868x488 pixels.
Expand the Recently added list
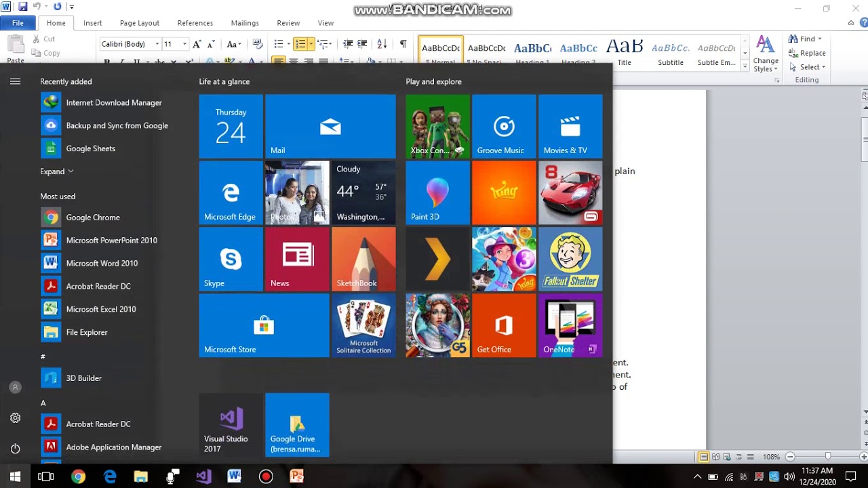tap(57, 171)
